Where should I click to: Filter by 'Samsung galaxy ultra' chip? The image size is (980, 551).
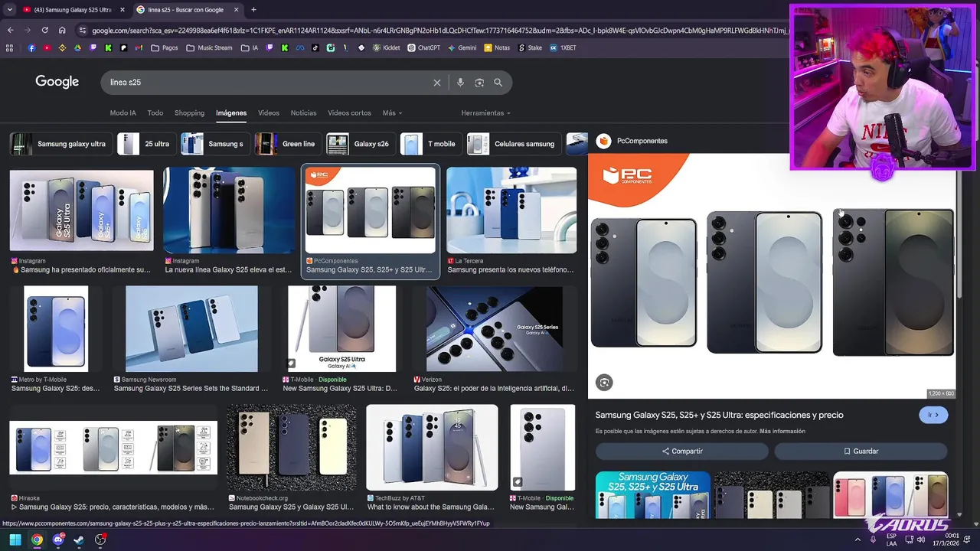tap(60, 144)
